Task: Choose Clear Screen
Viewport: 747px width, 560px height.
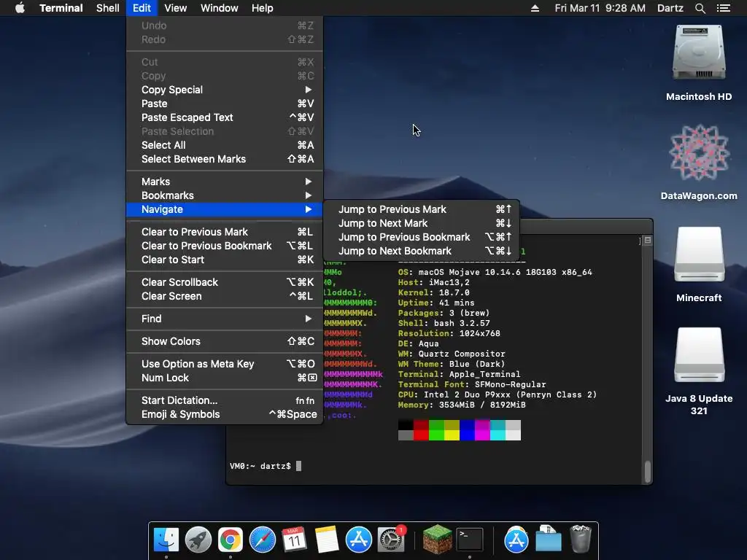Action: point(225,296)
